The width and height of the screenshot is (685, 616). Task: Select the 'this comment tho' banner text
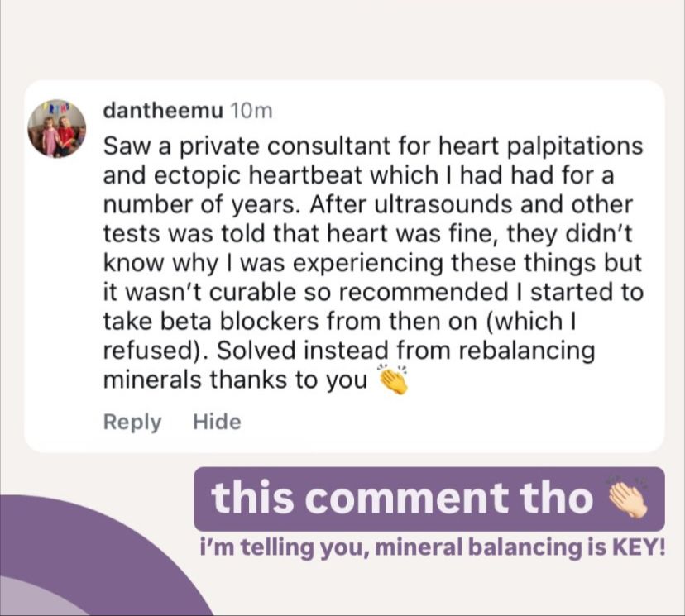pyautogui.click(x=401, y=499)
